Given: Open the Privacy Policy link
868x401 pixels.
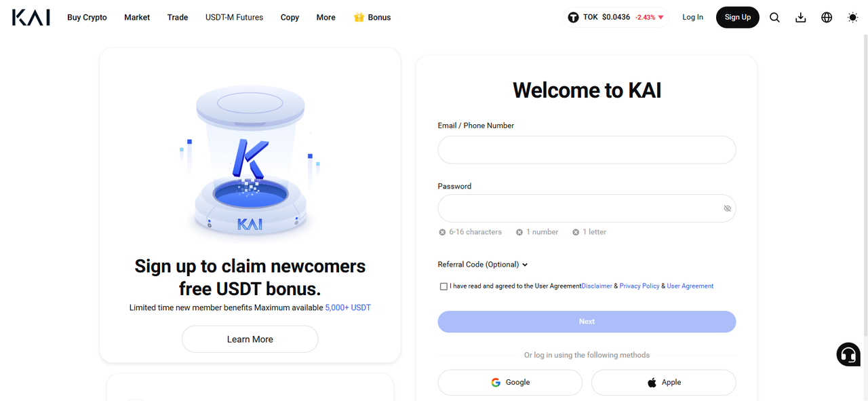Looking at the screenshot, I should [639, 286].
